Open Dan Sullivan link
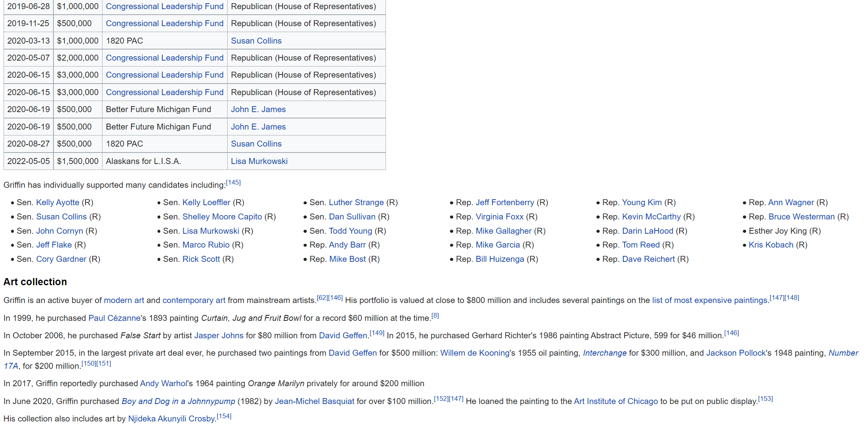 352,217
